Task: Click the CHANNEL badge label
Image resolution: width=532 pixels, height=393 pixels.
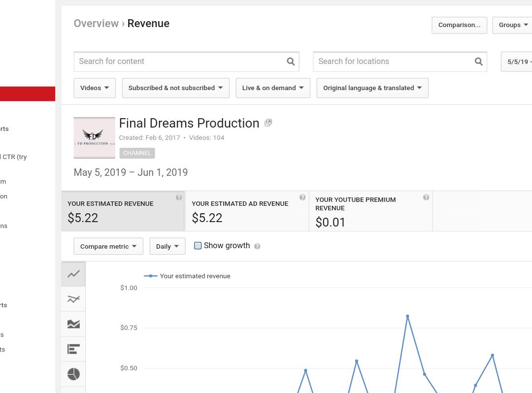Action: coord(137,153)
